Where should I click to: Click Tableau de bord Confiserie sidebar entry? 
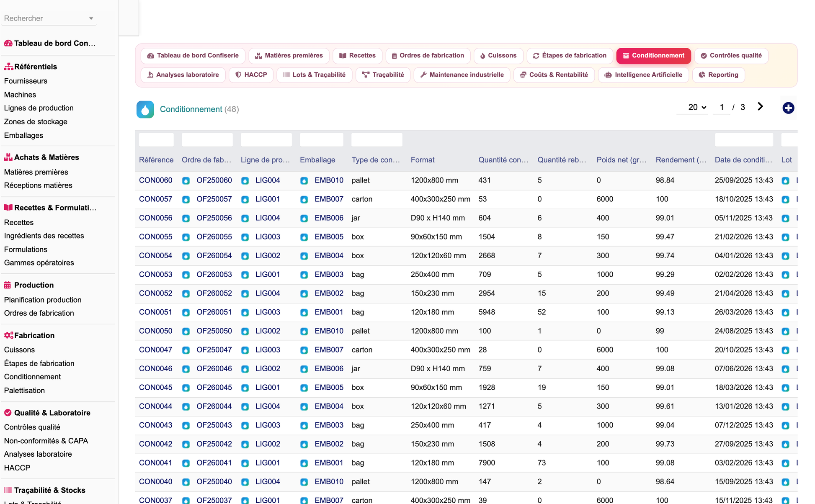click(50, 44)
